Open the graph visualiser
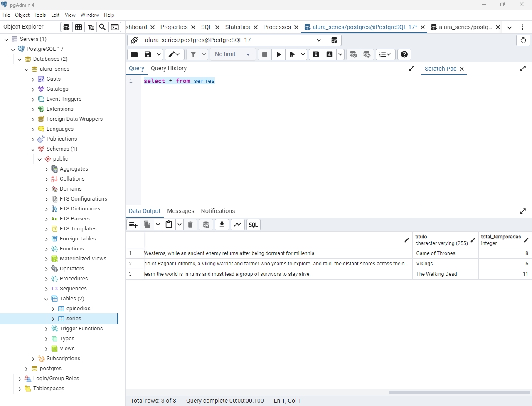 pos(238,225)
